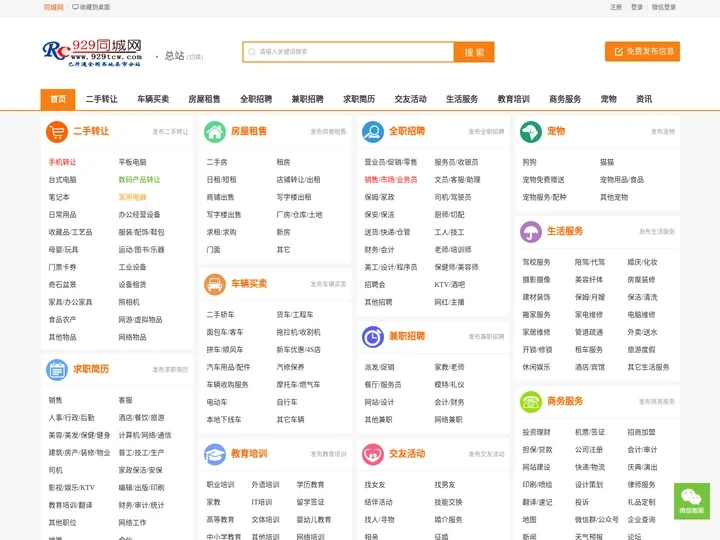
Task: Click the magnifier person icon for 全职招聘
Action: pos(373,132)
